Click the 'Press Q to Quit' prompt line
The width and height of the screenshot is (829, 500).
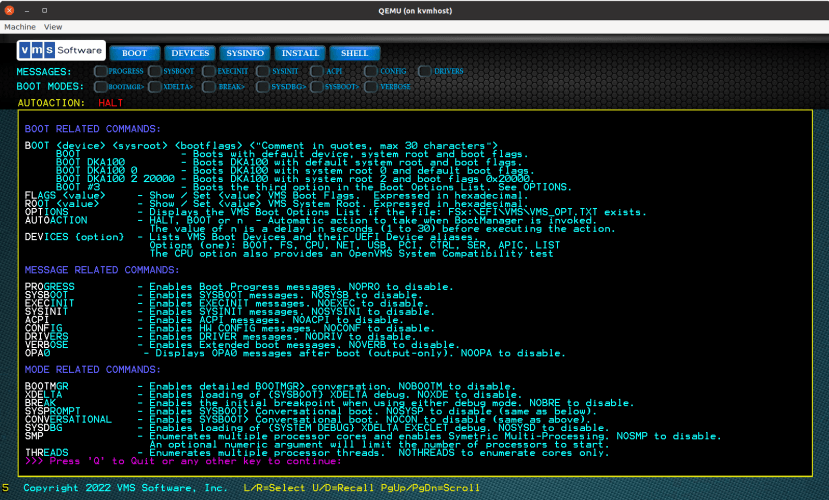pos(183,461)
